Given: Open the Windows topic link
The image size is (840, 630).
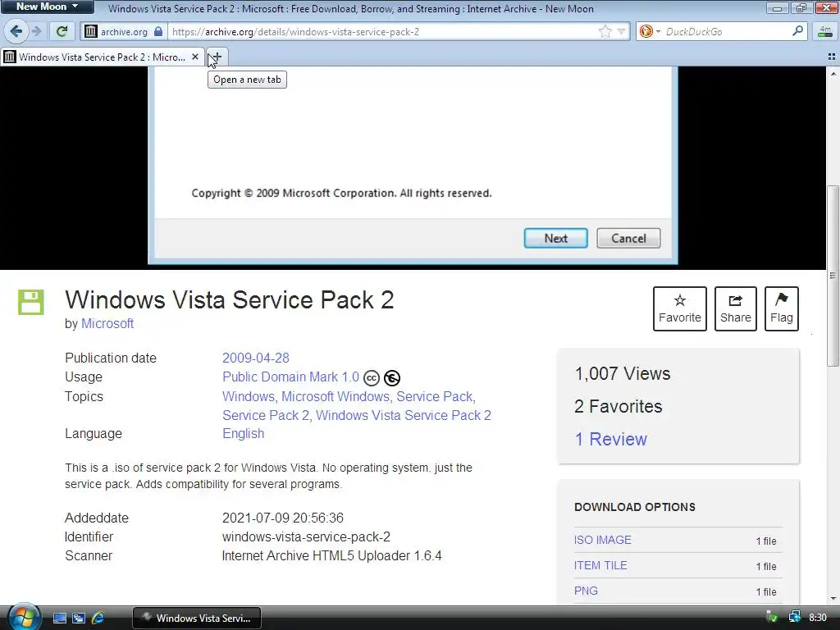Looking at the screenshot, I should tap(248, 396).
